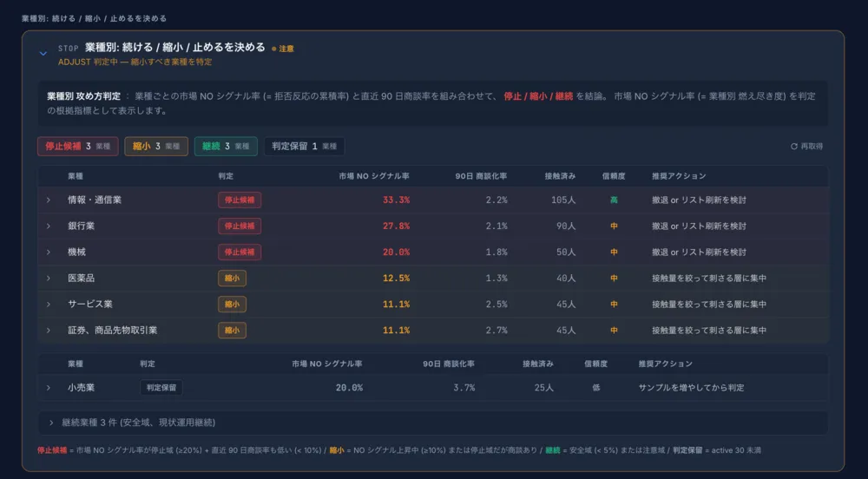Click breadcrumb 業種別: 続ける / 縮小 / 止めるを決める
868x479 pixels.
pyautogui.click(x=94, y=18)
